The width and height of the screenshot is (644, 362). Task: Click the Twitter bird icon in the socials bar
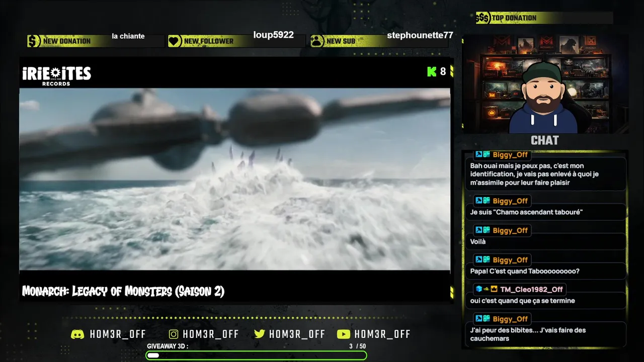260,334
